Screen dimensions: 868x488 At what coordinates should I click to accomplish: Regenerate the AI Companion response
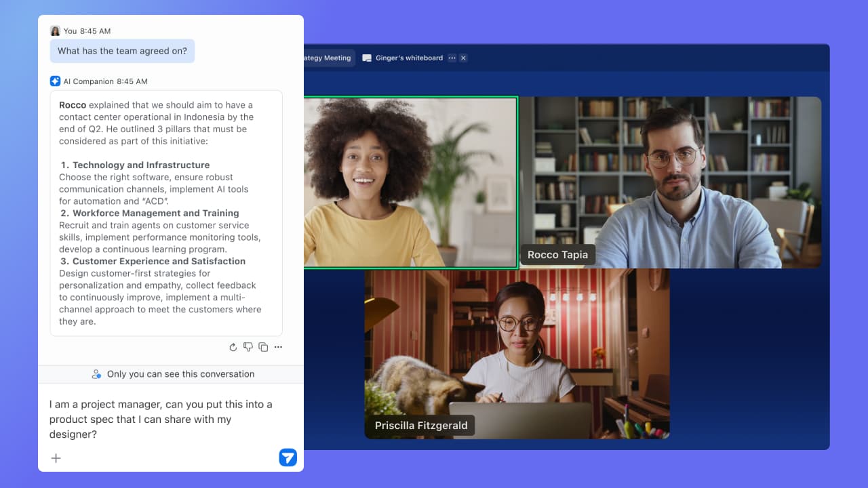click(233, 347)
